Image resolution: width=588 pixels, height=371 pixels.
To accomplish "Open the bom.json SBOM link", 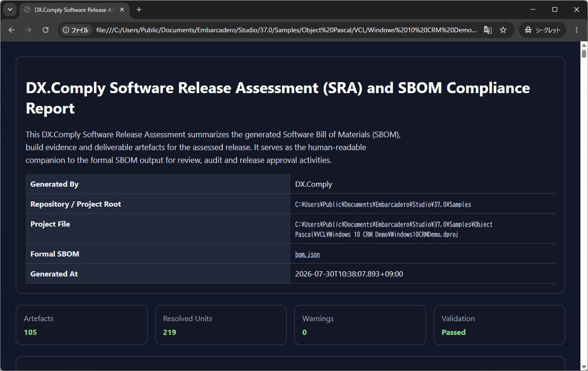I will click(x=308, y=255).
